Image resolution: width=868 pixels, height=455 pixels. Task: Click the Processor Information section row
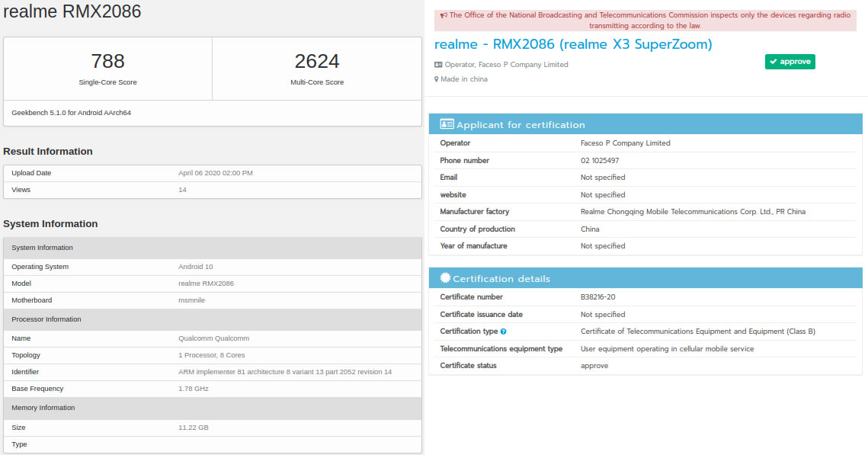tap(213, 319)
